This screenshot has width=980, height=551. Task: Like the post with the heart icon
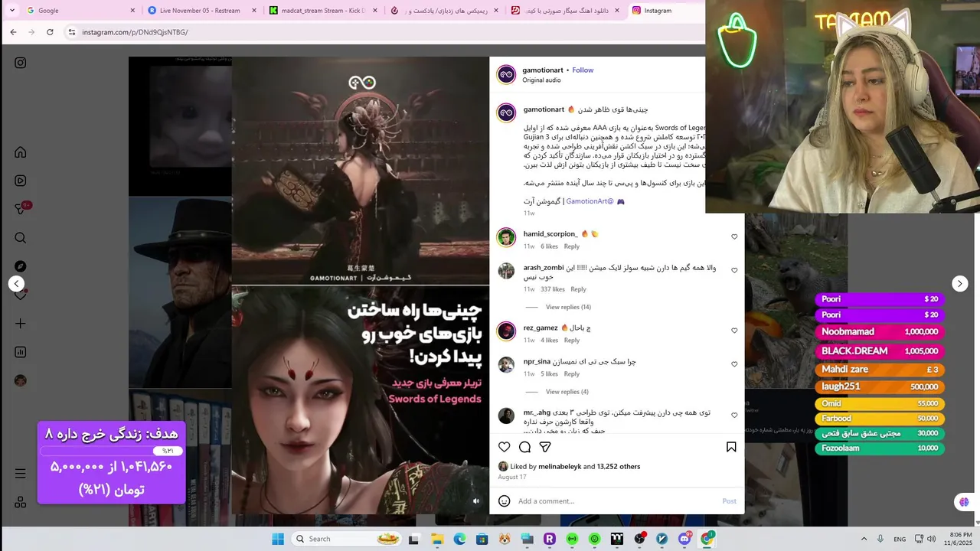(504, 447)
